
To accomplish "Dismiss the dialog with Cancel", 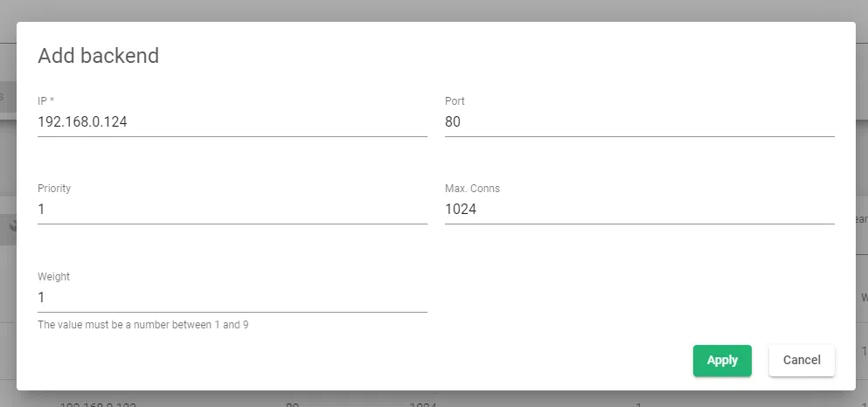I will [802, 360].
